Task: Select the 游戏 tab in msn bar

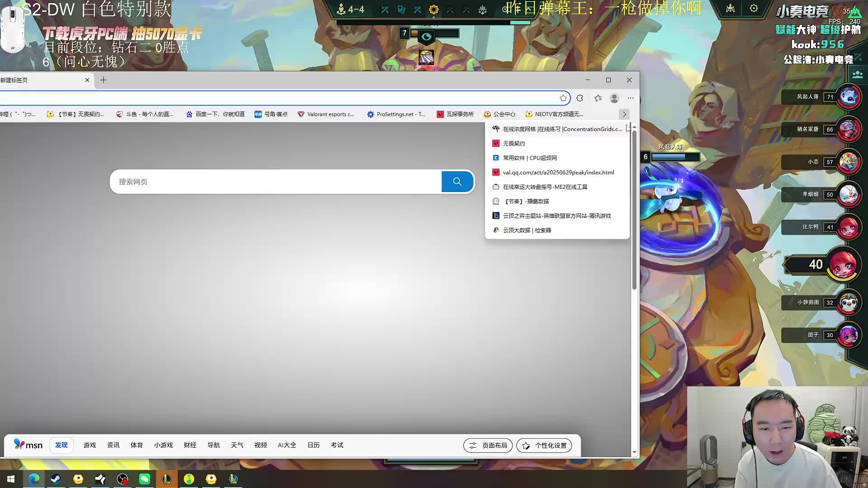Action: point(90,445)
